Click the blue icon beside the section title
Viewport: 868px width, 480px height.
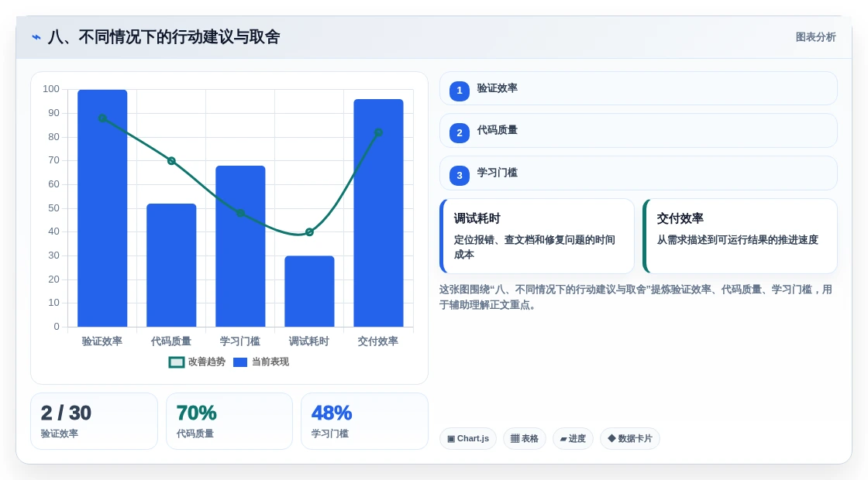[x=36, y=37]
